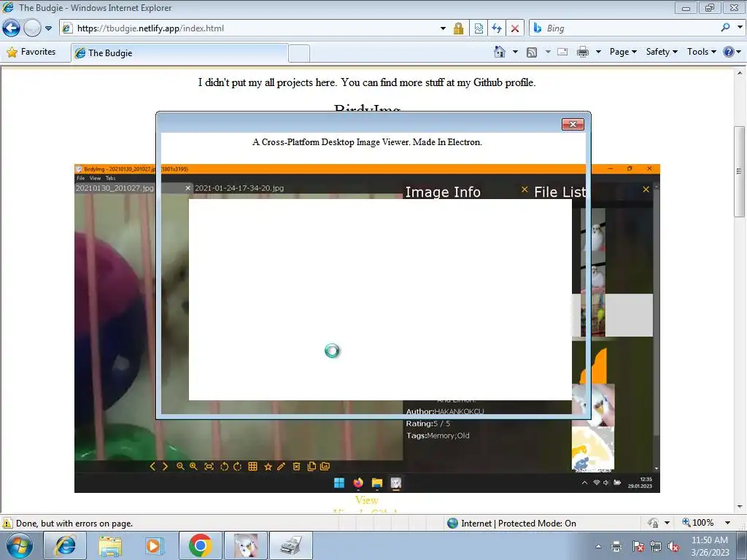
Task: Click the Action Center flag tray icon
Action: click(638, 546)
